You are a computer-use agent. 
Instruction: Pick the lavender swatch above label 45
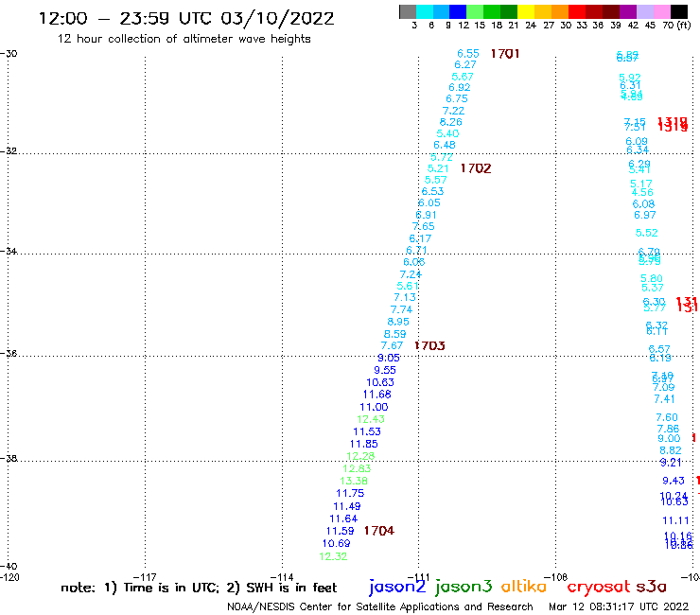tap(644, 11)
